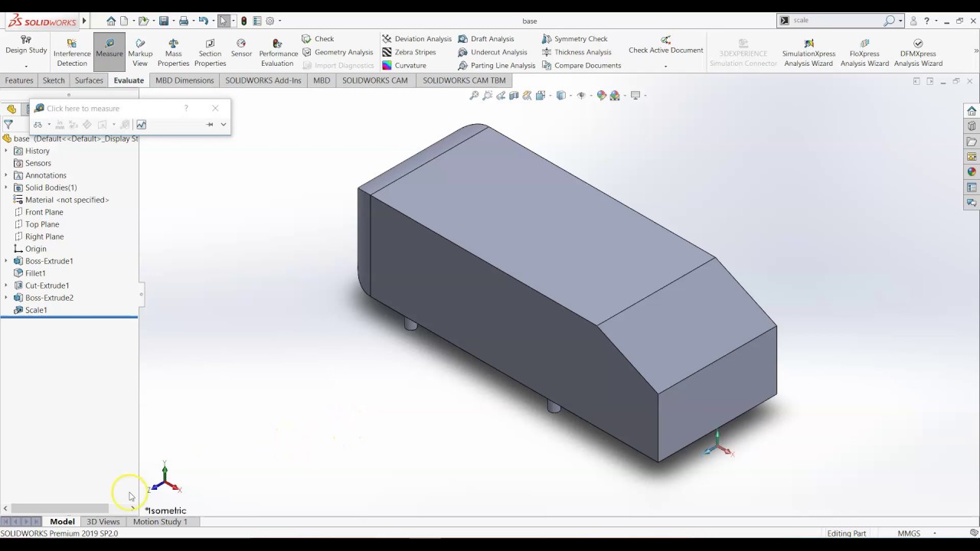Switch to the Surfaces tab

(x=89, y=80)
